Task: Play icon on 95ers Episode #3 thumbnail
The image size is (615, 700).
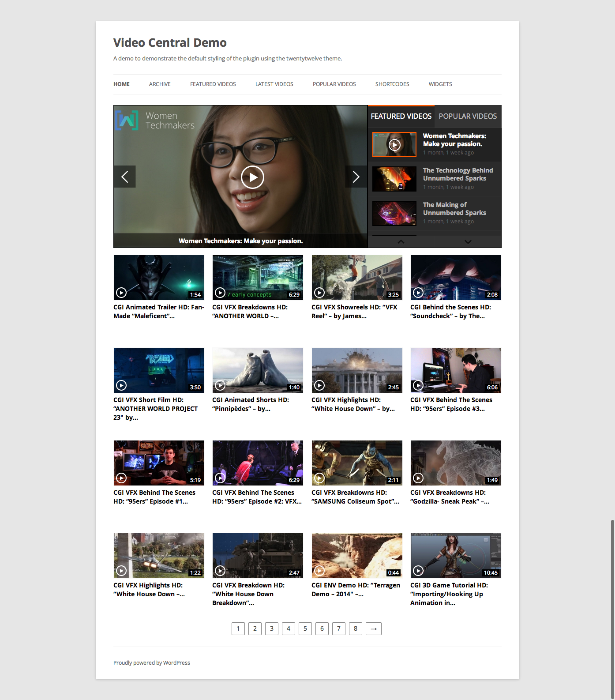Action: [418, 385]
